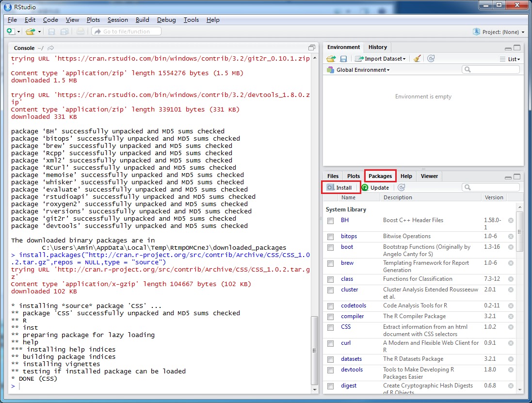Check the cluster package checkbox
This screenshot has height=403, width=532.
(x=330, y=290)
